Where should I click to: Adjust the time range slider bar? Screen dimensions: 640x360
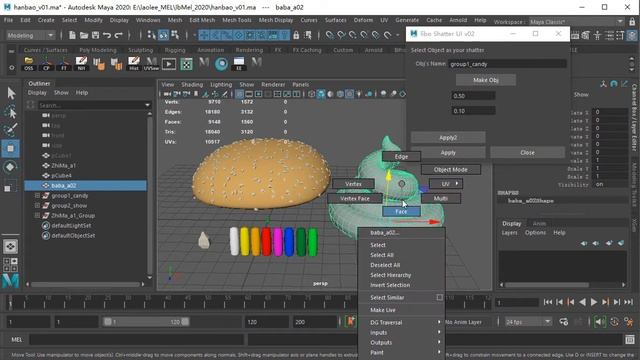coord(146,322)
